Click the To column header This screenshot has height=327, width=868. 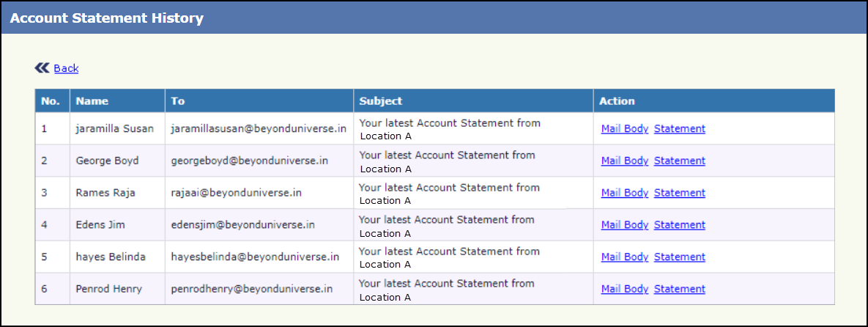point(178,101)
